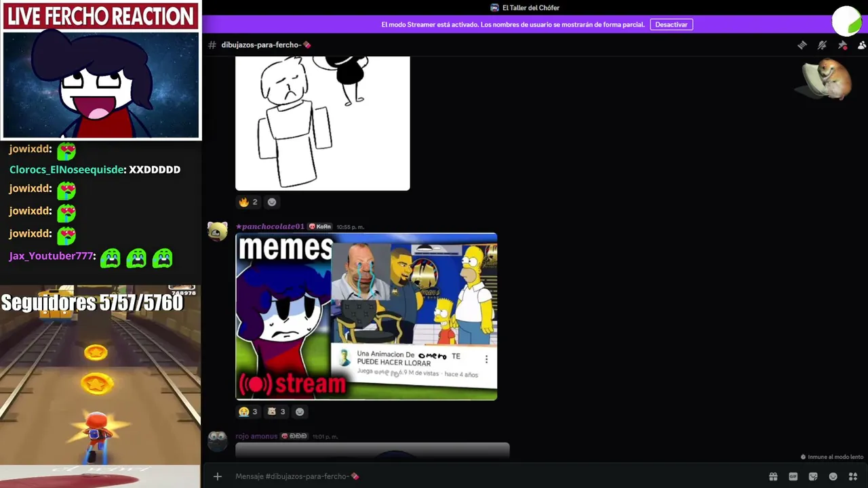The image size is (868, 488).
Task: Show the member list icon
Action: pos(862,45)
